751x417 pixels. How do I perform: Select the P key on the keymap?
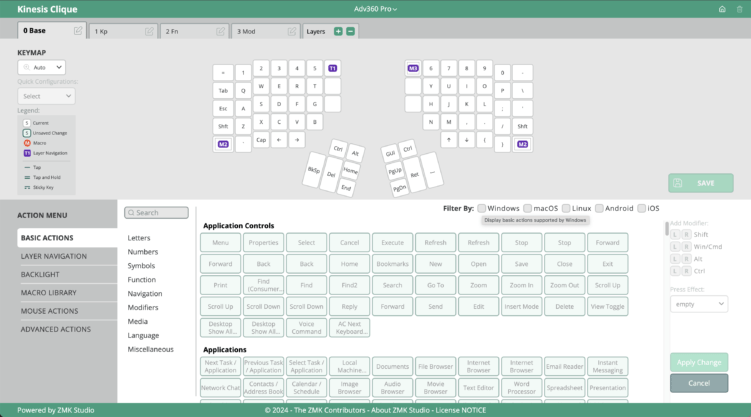click(502, 90)
